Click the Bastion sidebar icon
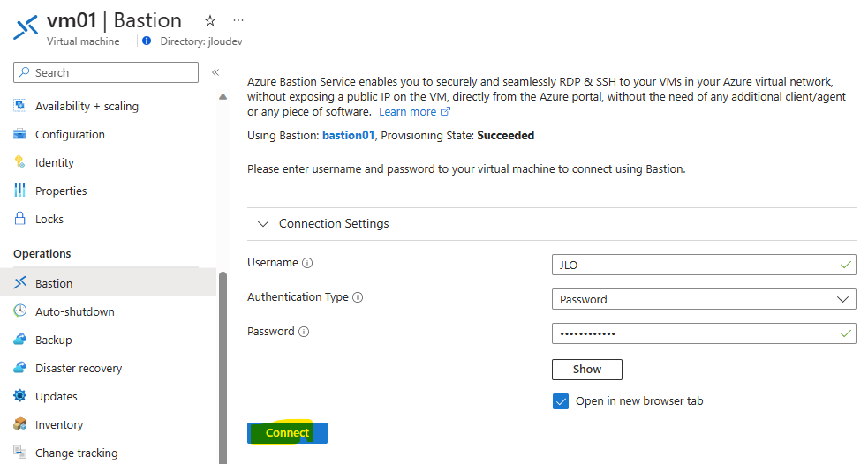Viewport: 868px width, 464px height. pyautogui.click(x=20, y=282)
